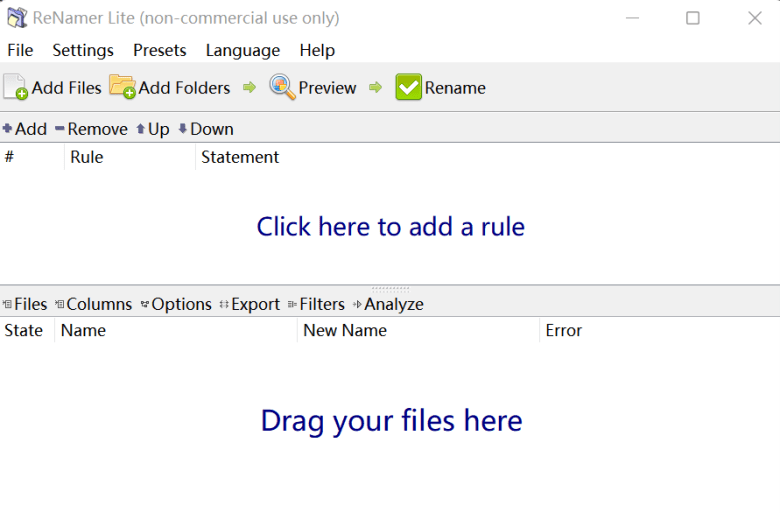780x513 pixels.
Task: Move rule Down in the list
Action: [x=206, y=129]
